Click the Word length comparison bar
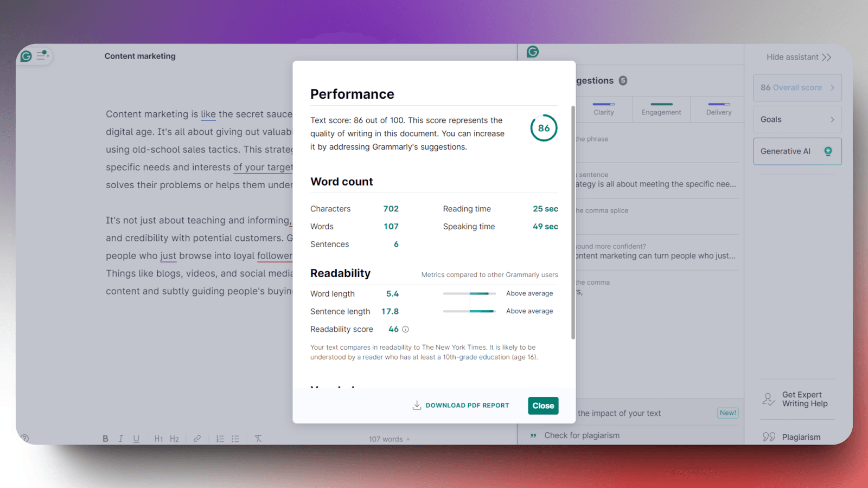 (469, 293)
